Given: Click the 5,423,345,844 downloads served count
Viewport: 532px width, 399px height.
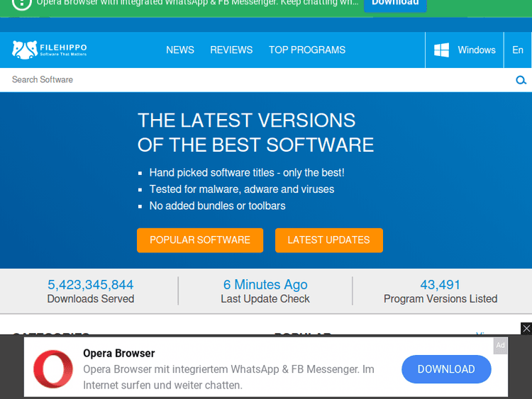Looking at the screenshot, I should click(90, 284).
